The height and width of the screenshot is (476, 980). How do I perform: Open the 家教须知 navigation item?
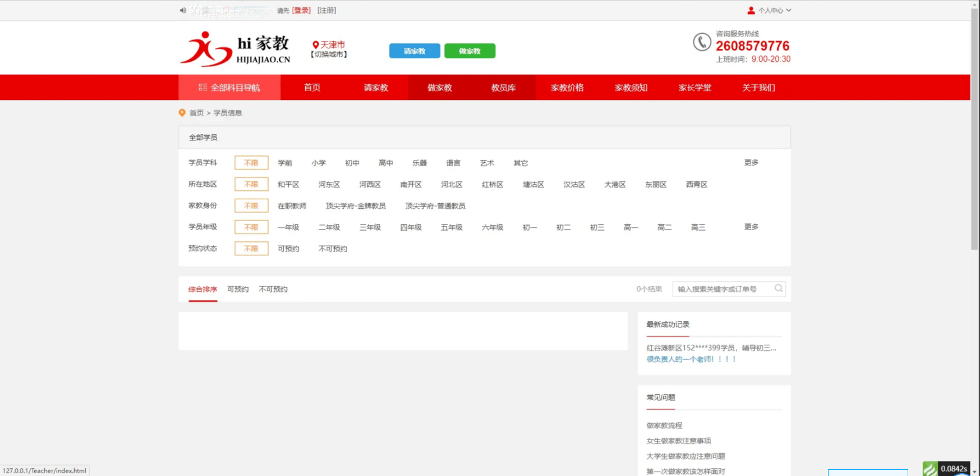631,88
